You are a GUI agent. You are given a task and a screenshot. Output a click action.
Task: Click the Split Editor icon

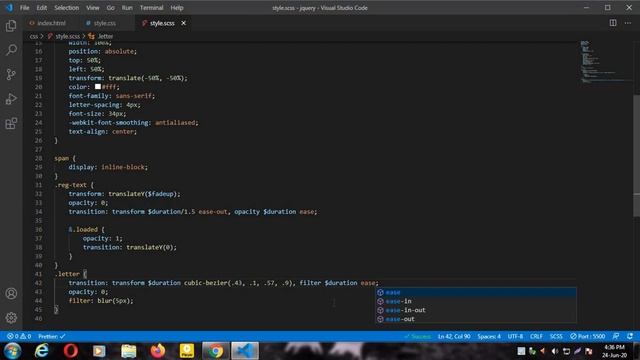point(613,23)
